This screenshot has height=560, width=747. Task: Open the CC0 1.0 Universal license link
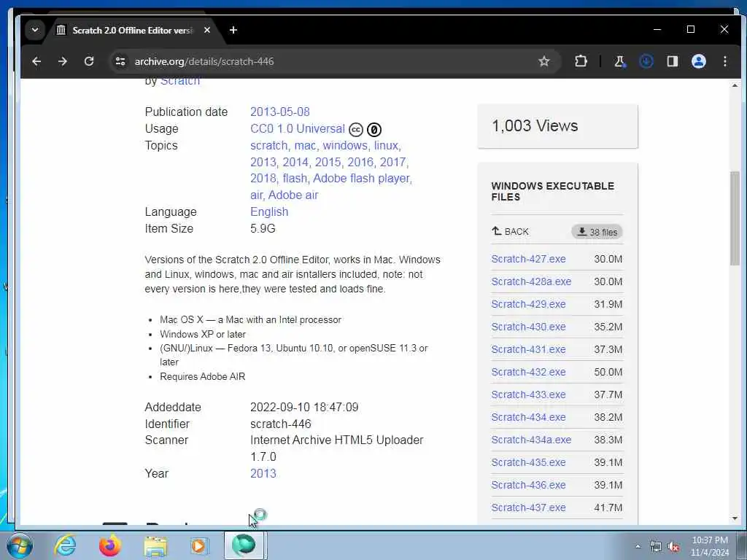coord(298,128)
